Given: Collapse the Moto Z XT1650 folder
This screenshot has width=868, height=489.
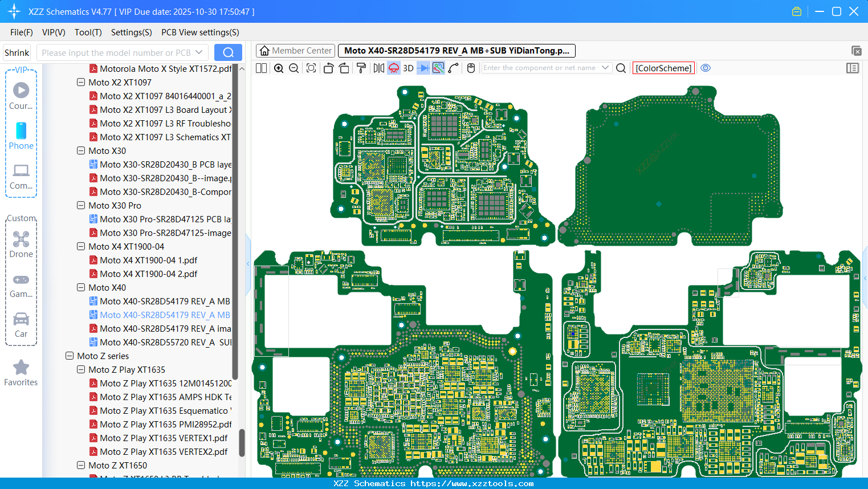Looking at the screenshot, I should pyautogui.click(x=81, y=465).
